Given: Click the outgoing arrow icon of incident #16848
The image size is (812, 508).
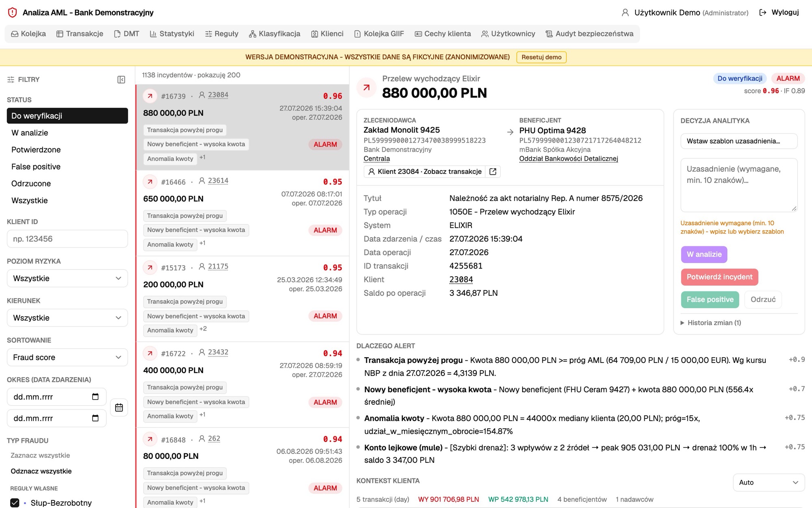Looking at the screenshot, I should [150, 439].
